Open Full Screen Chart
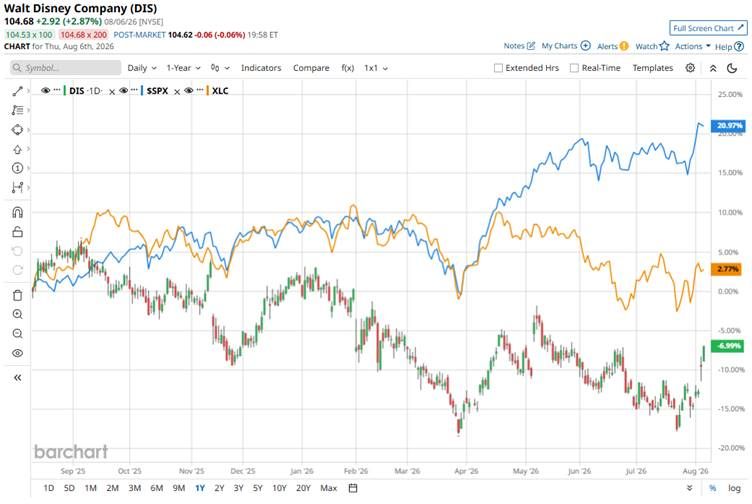 pyautogui.click(x=708, y=28)
